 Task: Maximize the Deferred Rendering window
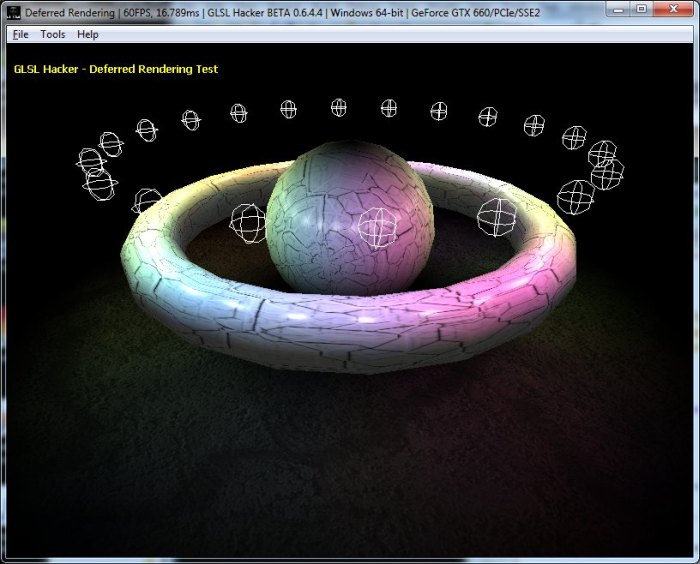pyautogui.click(x=642, y=9)
